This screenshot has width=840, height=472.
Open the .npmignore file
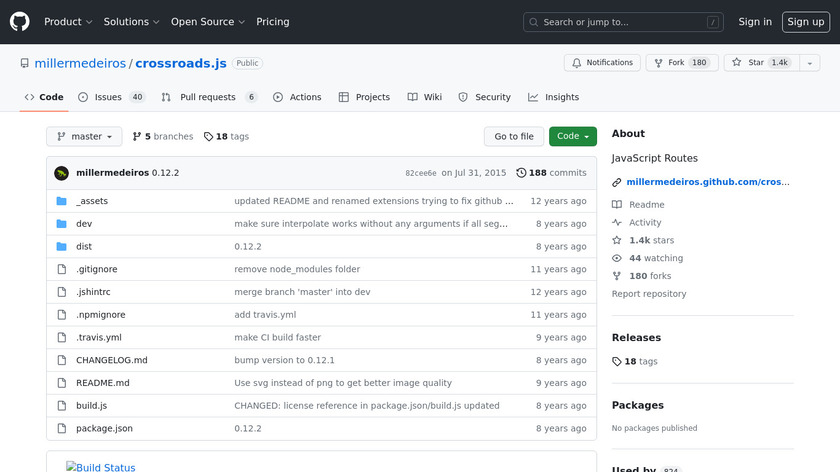101,314
